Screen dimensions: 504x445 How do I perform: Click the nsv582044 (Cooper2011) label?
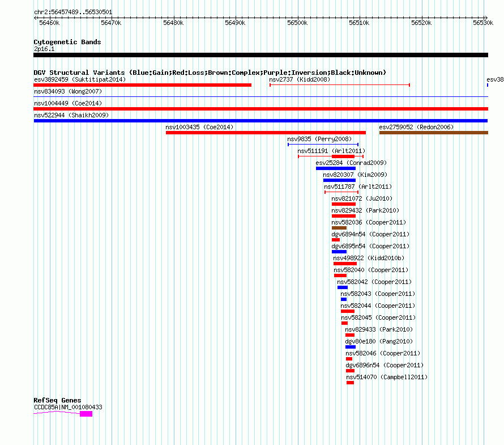click(378, 306)
